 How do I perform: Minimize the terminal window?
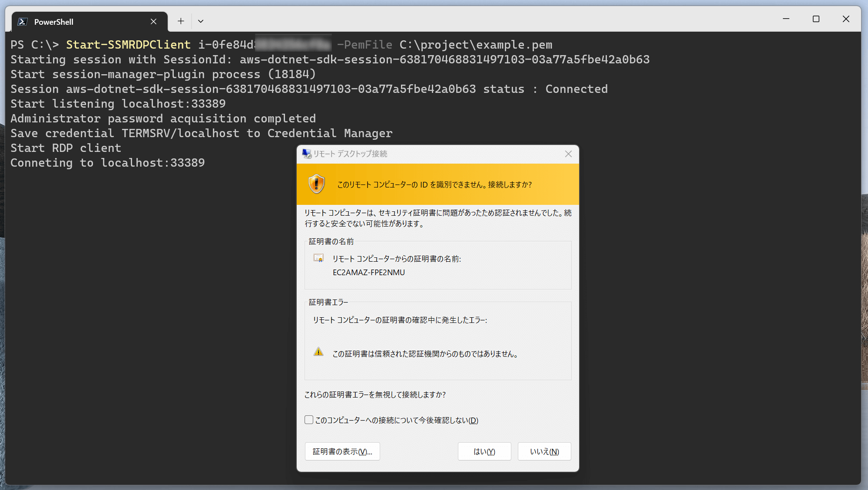pyautogui.click(x=786, y=19)
